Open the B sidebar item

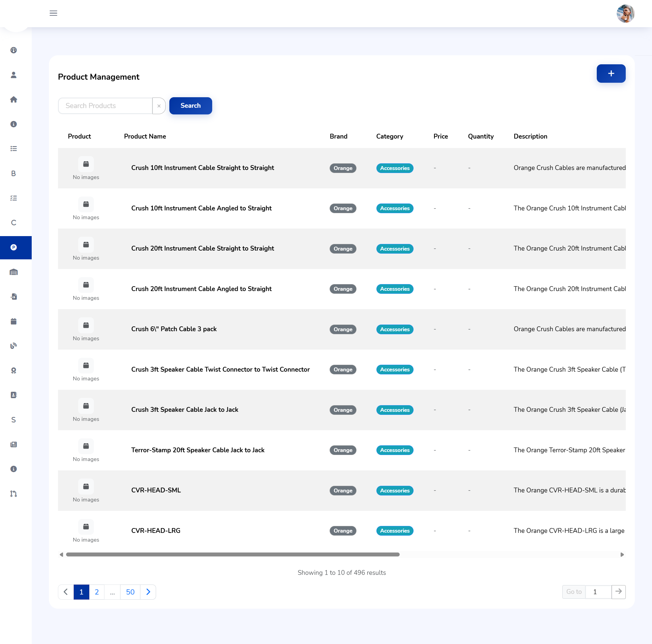click(14, 173)
